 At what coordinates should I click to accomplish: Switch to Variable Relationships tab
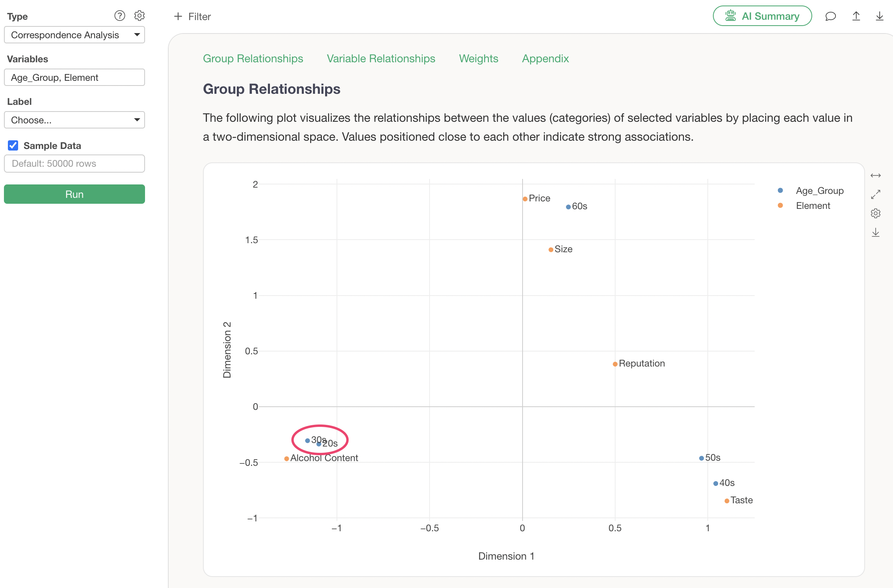tap(381, 59)
